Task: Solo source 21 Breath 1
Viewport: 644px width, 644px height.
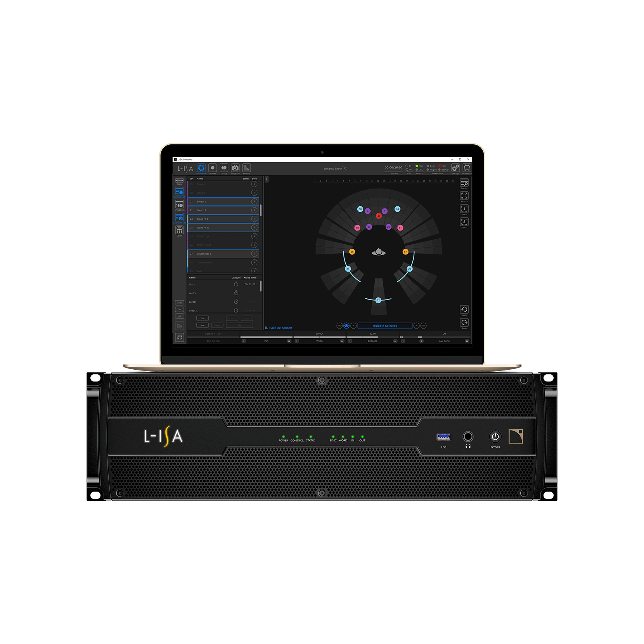Action: pos(254,201)
